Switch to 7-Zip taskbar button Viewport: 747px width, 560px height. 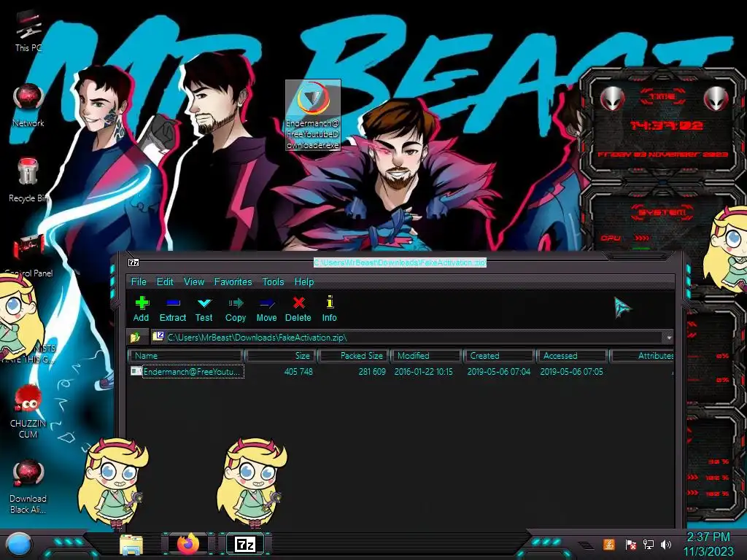[x=245, y=544]
